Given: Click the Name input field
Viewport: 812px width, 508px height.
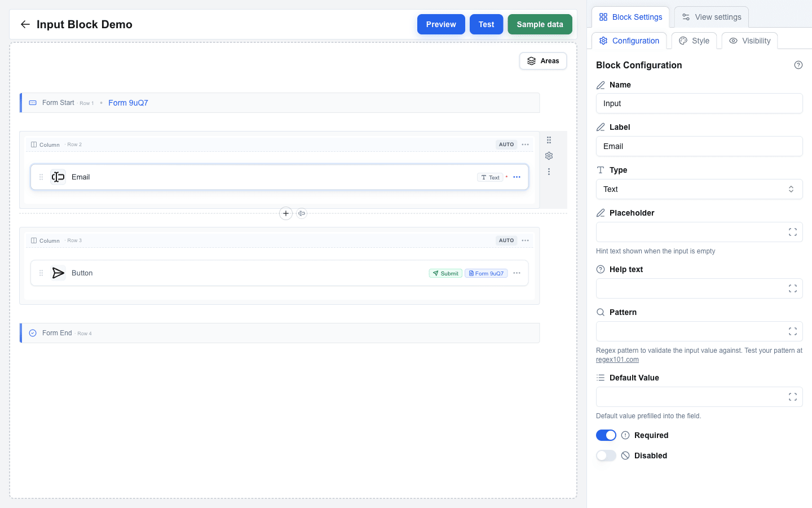Looking at the screenshot, I should (x=699, y=103).
